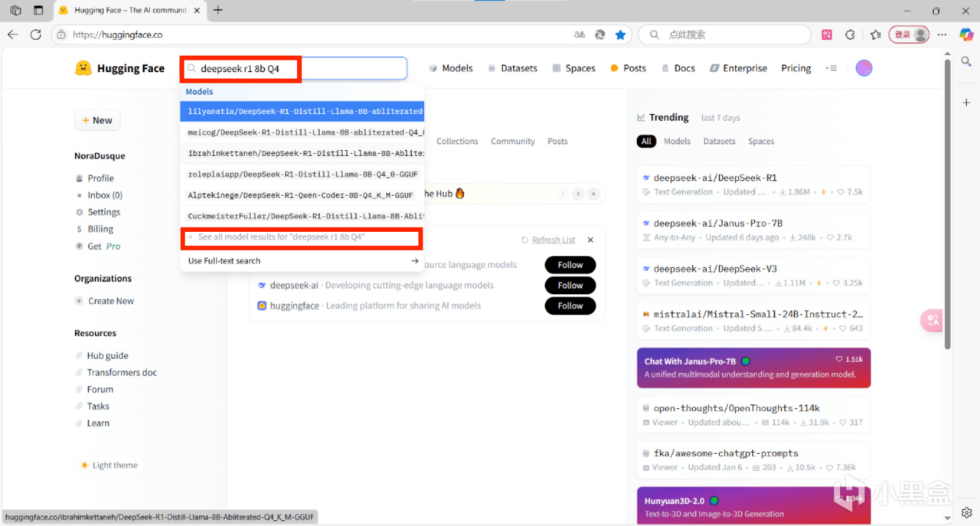
Task: Select the All trending filter
Action: (x=646, y=142)
